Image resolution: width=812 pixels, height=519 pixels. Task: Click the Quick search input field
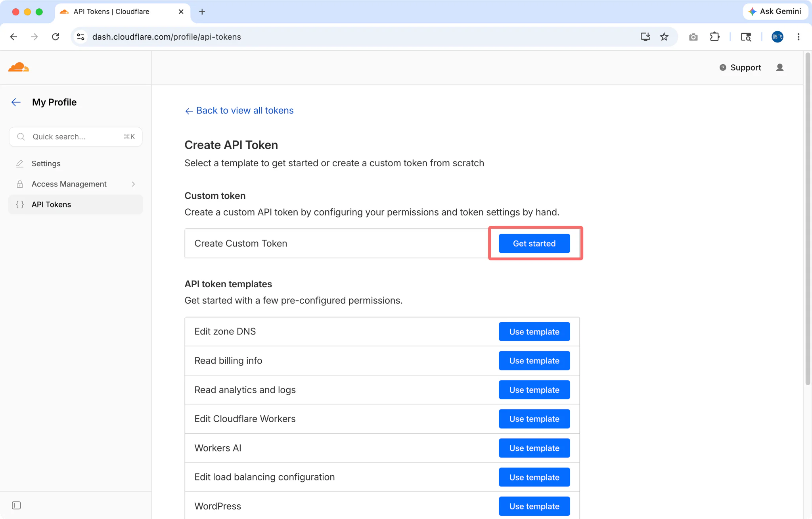coord(75,136)
